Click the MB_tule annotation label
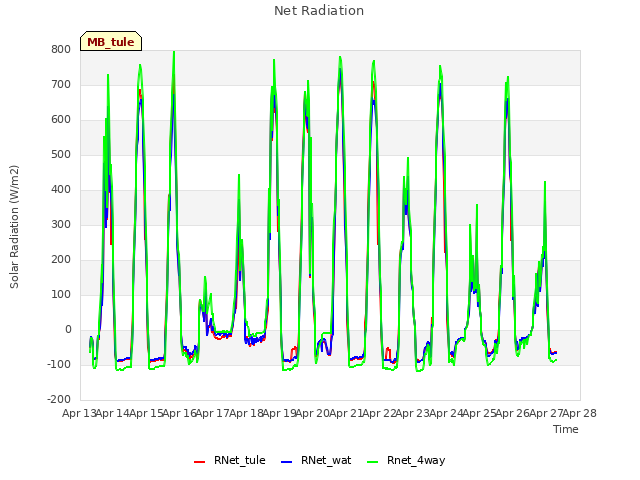The height and width of the screenshot is (480, 640). [x=111, y=41]
